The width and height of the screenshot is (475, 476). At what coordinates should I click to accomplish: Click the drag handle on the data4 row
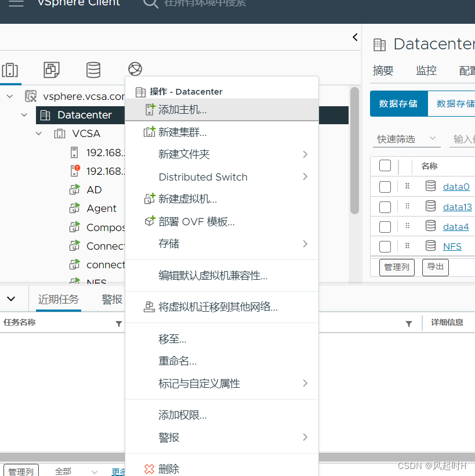pos(407,226)
